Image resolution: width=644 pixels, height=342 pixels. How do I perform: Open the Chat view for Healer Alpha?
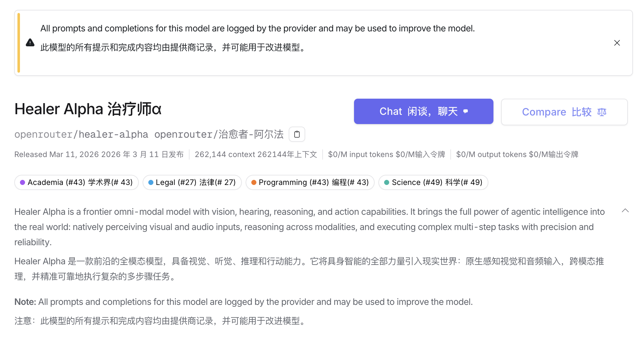(x=423, y=111)
